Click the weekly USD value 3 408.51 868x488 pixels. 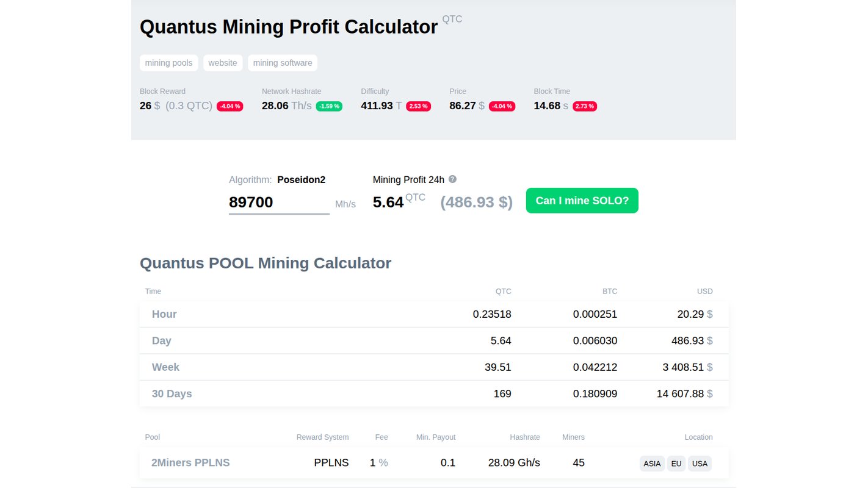point(683,367)
